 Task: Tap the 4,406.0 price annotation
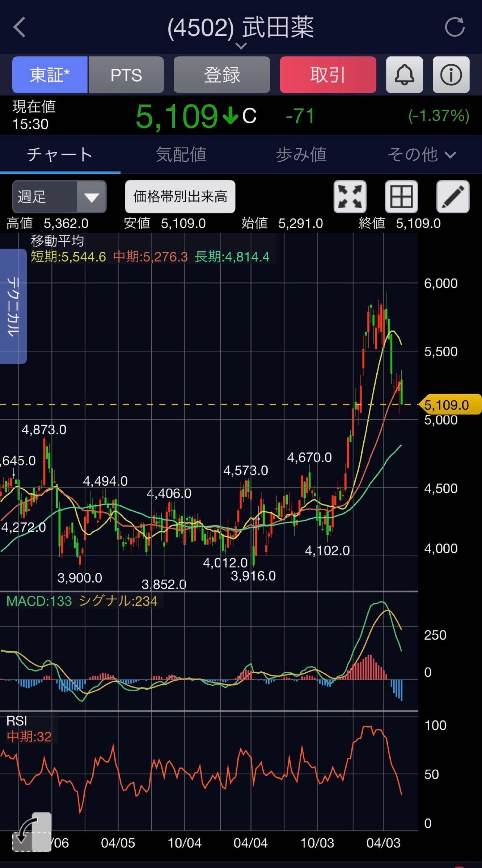click(x=169, y=493)
